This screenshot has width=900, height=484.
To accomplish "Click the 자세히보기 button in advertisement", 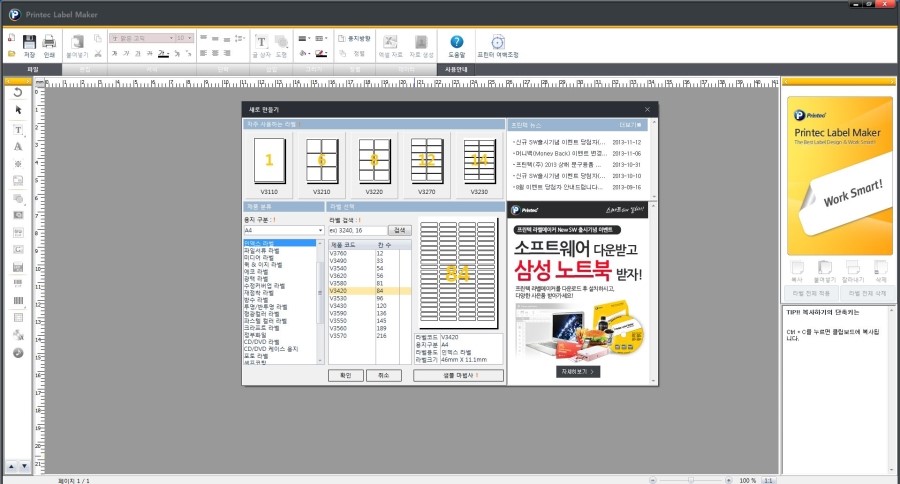I will 577,371.
